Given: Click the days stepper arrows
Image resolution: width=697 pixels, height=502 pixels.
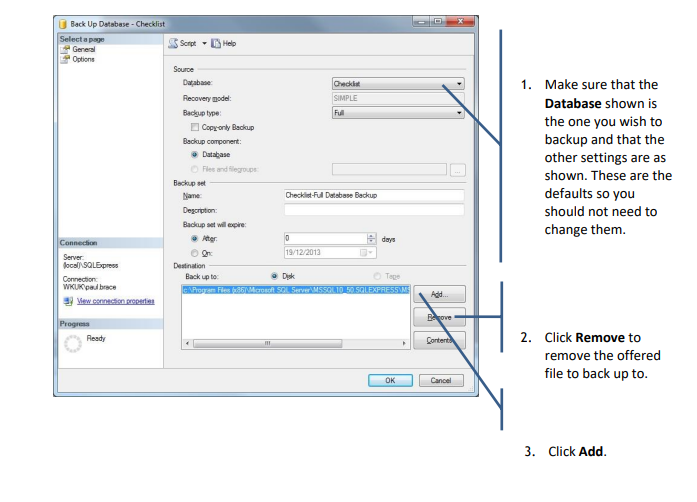Looking at the screenshot, I should pyautogui.click(x=372, y=239).
